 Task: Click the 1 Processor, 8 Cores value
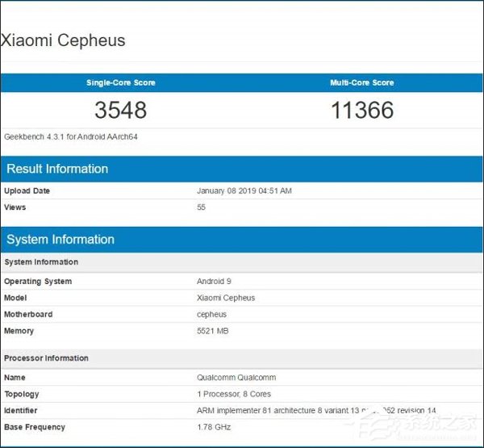pyautogui.click(x=234, y=394)
